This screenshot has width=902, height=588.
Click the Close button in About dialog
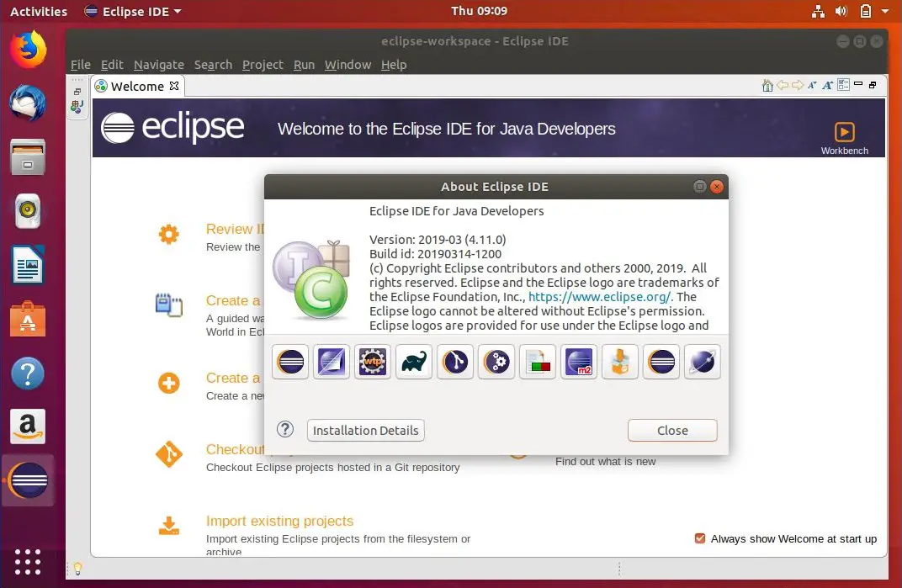tap(672, 431)
